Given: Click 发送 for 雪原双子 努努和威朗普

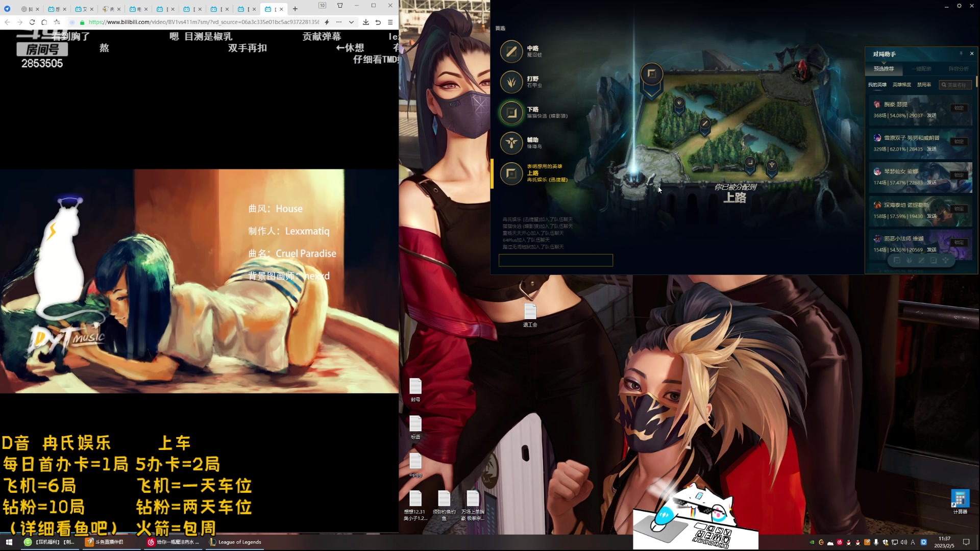Looking at the screenshot, I should click(x=932, y=149).
